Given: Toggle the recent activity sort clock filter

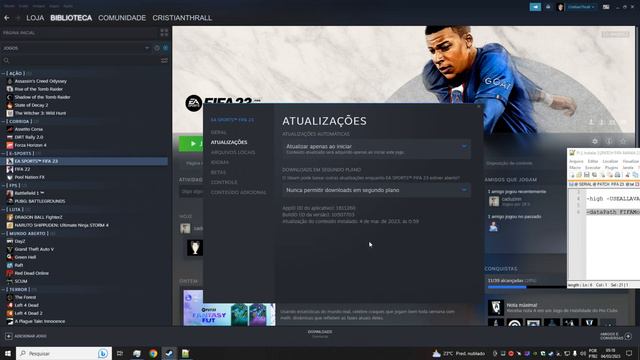Looking at the screenshot, I should (x=157, y=48).
